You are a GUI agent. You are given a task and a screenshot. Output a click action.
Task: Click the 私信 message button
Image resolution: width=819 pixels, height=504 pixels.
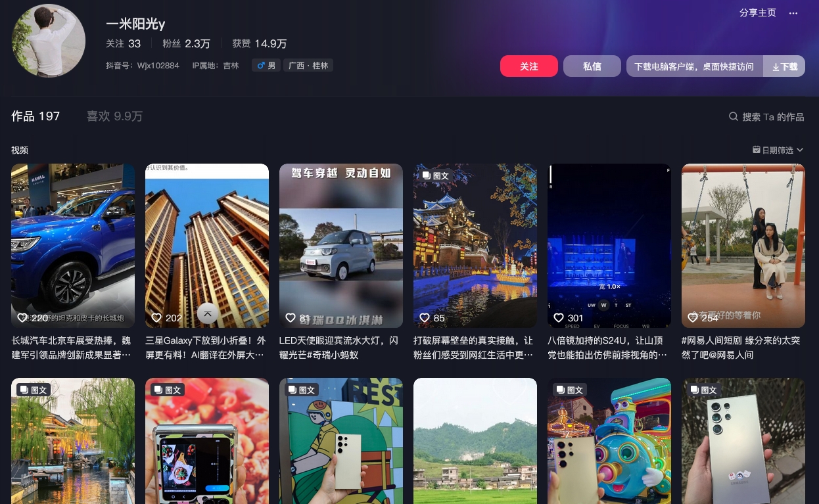pyautogui.click(x=592, y=66)
